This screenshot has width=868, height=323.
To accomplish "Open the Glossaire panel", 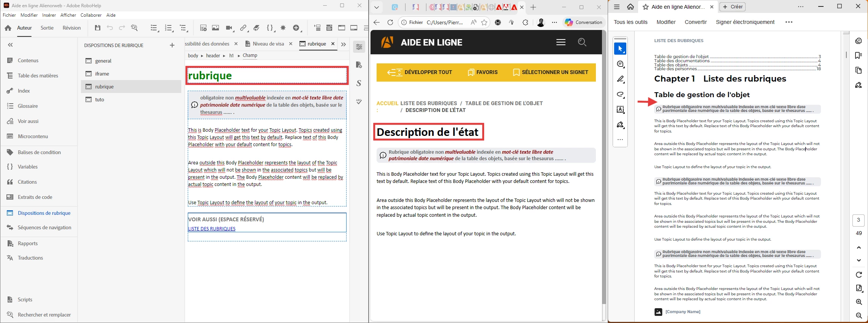I will (28, 106).
